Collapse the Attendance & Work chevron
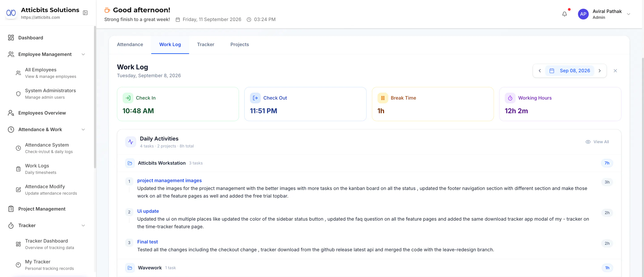The height and width of the screenshot is (277, 644). click(x=83, y=130)
